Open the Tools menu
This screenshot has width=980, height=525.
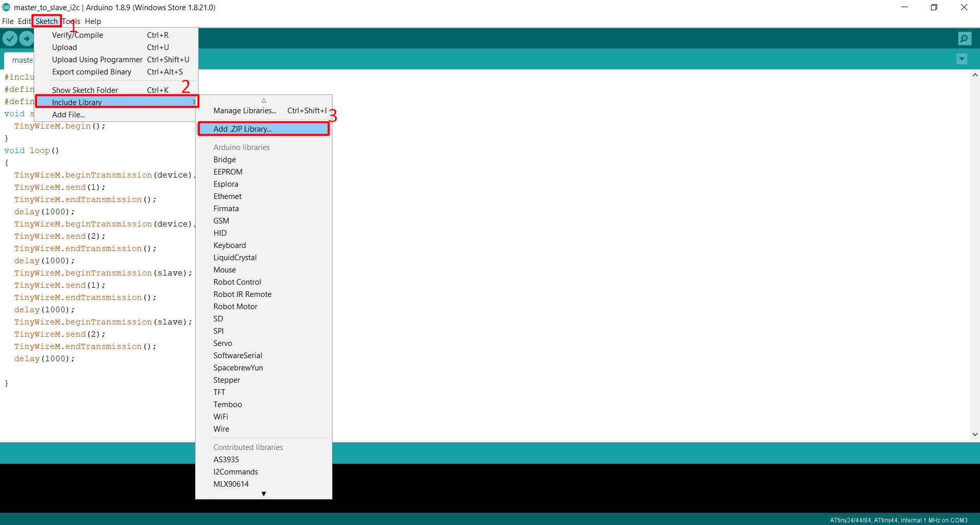(71, 21)
